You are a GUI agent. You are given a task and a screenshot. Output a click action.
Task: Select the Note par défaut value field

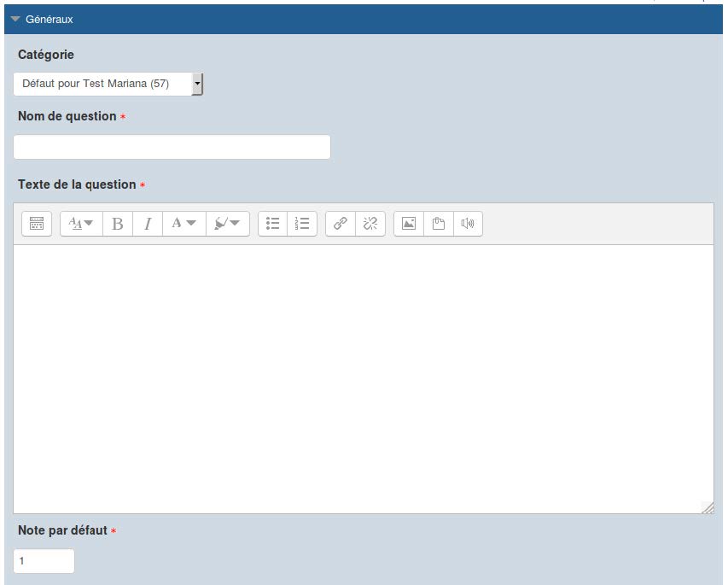(43, 561)
